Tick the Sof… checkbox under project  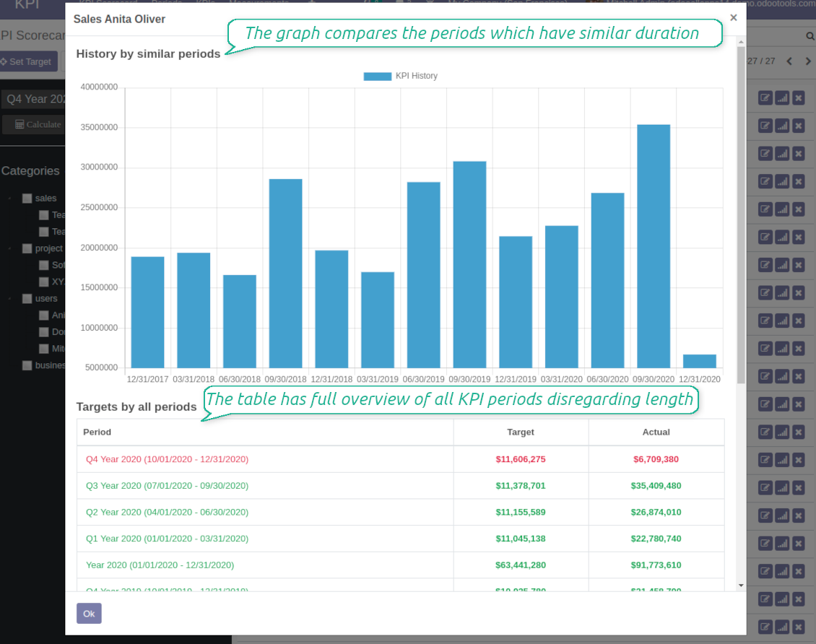point(44,265)
